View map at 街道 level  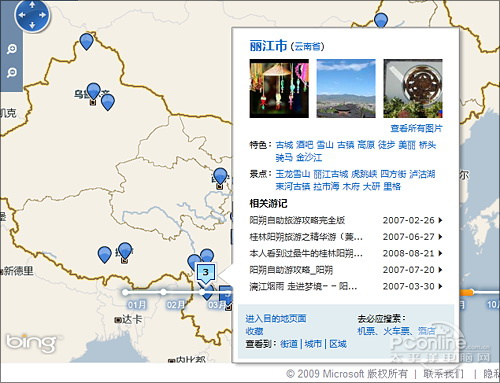(x=289, y=344)
